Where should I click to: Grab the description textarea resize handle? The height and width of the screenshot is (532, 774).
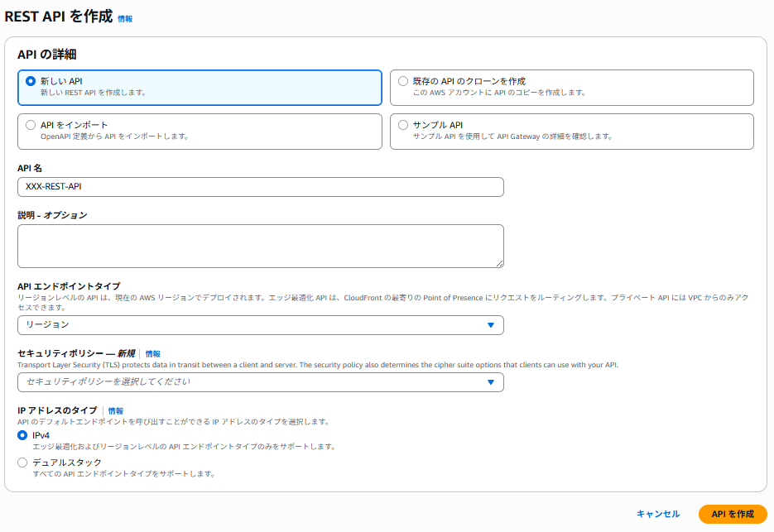499,264
